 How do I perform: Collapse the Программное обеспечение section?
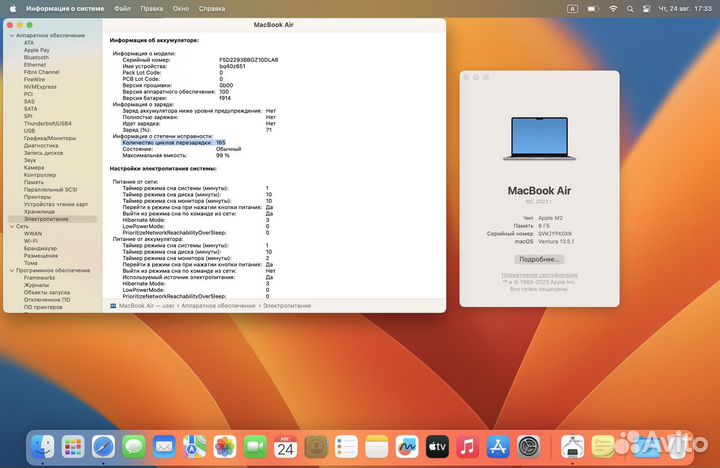click(x=12, y=271)
